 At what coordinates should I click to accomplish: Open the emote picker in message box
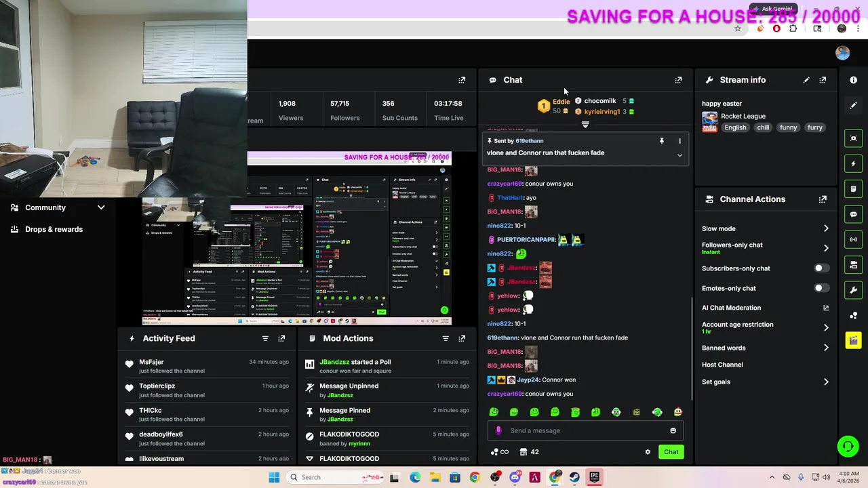[x=673, y=430]
